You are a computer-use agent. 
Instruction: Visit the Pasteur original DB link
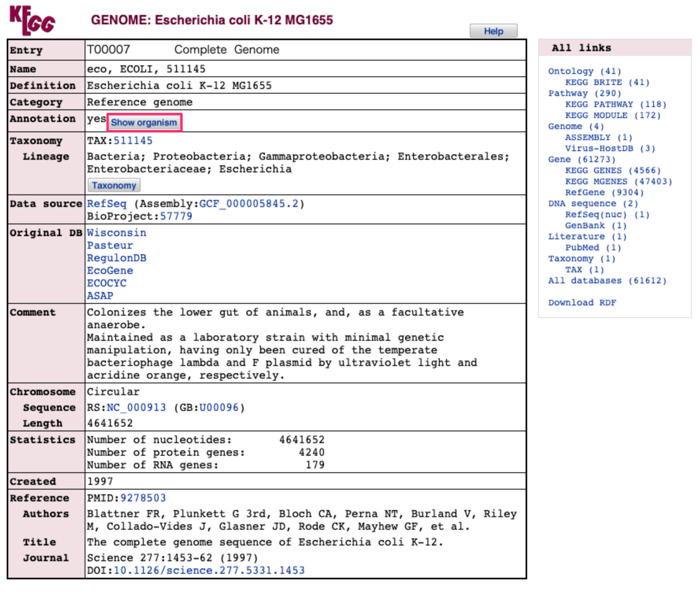click(x=110, y=245)
